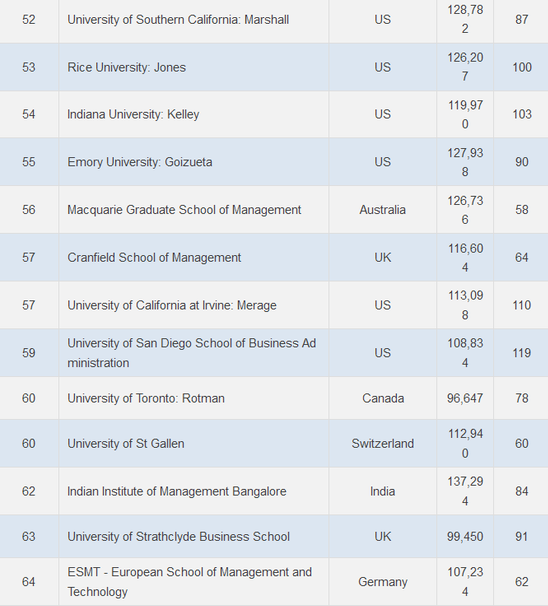Click rank number 62 cell
The height and width of the screenshot is (606, 548).
pyautogui.click(x=29, y=491)
